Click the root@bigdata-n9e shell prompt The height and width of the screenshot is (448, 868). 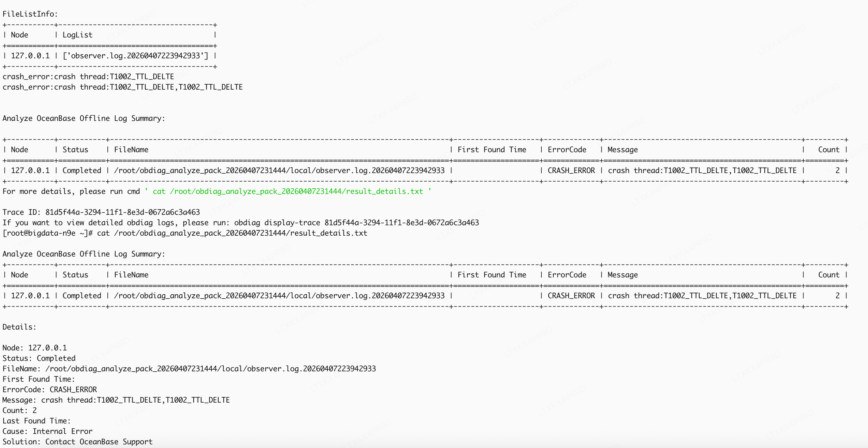coord(47,233)
